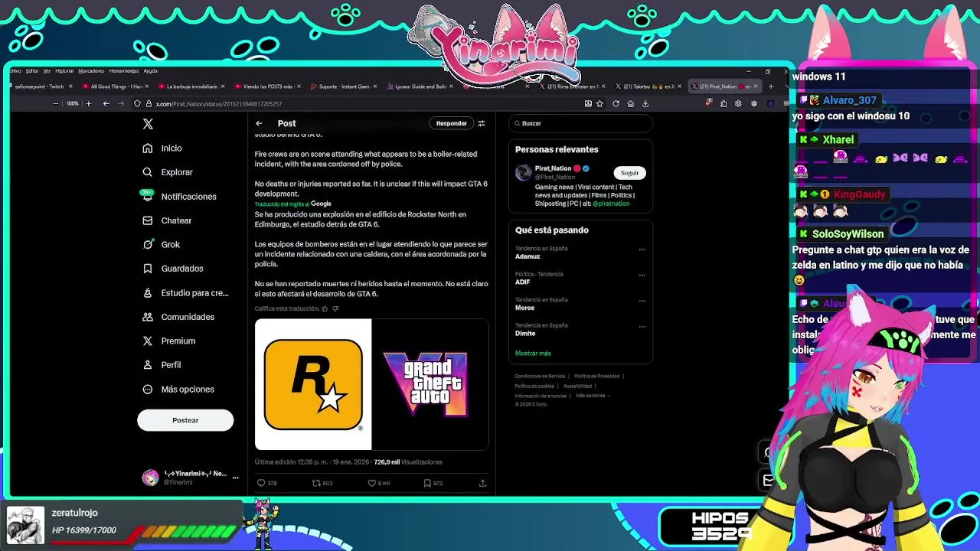980x551 pixels.
Task: Open Condiciones de Servicio link
Action: [x=540, y=377]
